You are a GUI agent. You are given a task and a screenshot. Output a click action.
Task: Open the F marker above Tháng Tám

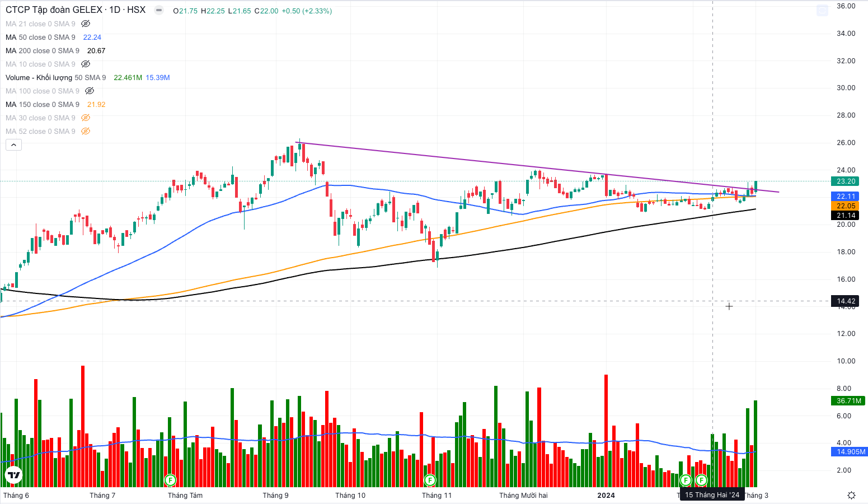point(170,480)
